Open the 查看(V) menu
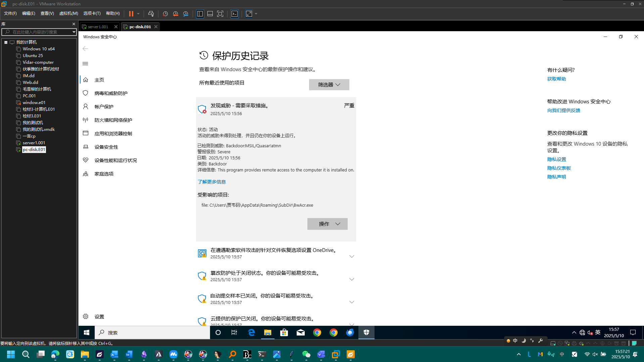Viewport: 644px width, 362px height. [x=47, y=13]
